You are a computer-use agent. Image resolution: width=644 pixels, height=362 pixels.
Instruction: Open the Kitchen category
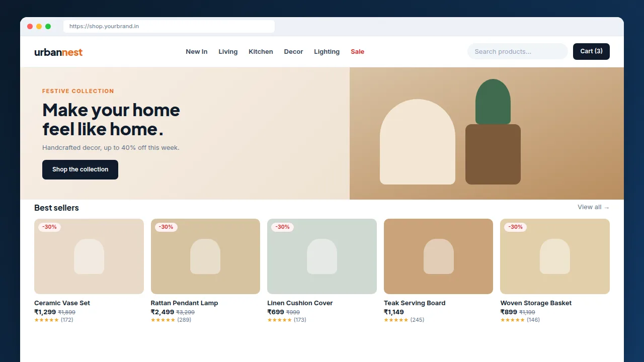point(261,52)
